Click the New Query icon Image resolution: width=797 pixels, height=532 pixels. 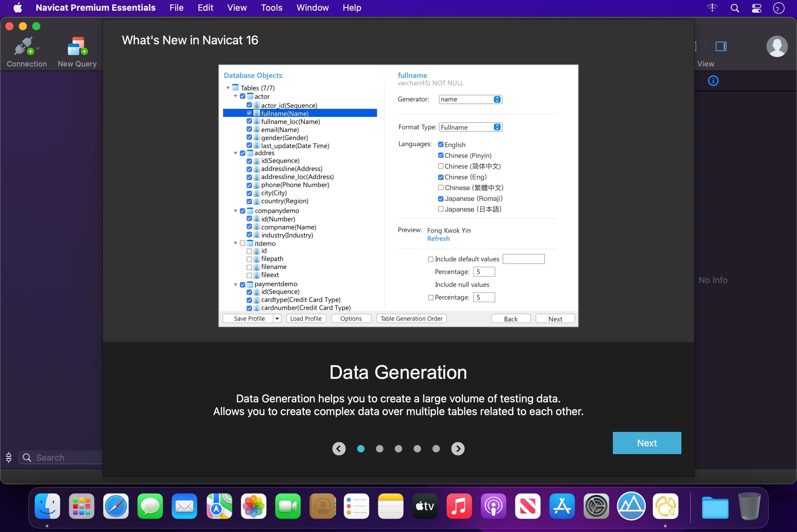(77, 46)
